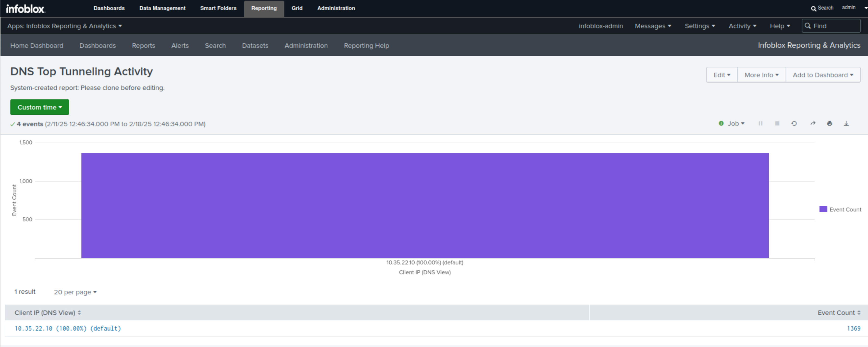Open the 10.35.22.10 result link

tap(67, 328)
